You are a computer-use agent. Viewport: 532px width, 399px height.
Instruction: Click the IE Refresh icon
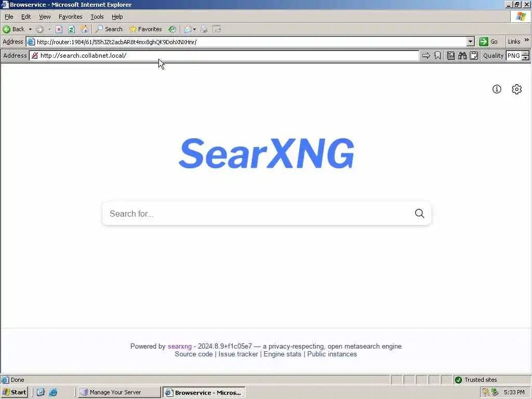click(x=71, y=29)
